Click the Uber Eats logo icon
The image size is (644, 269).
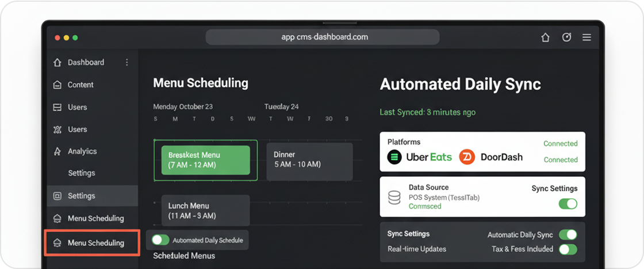coord(394,157)
